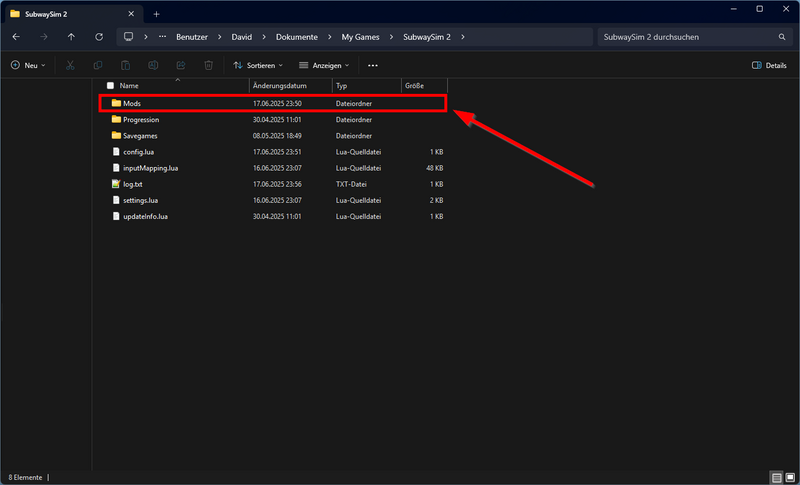This screenshot has width=800, height=485.
Task: Expand chevron after Benutzer in breadcrumb
Action: pos(219,37)
